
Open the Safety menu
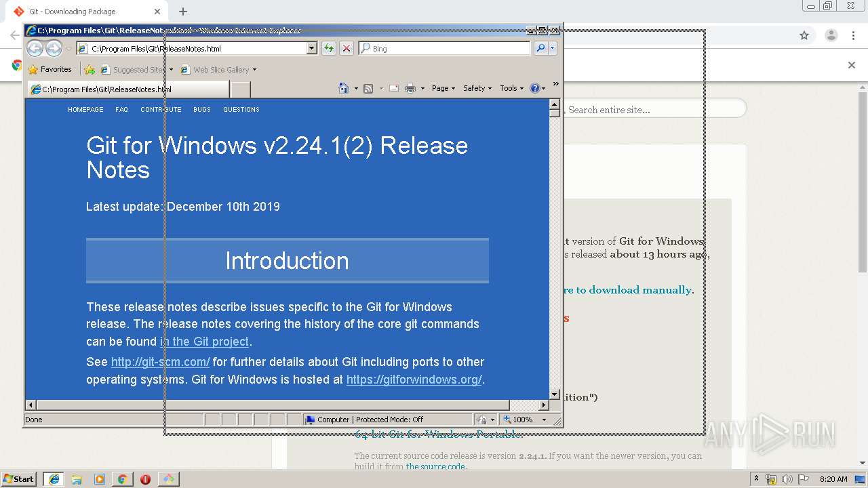pos(477,88)
